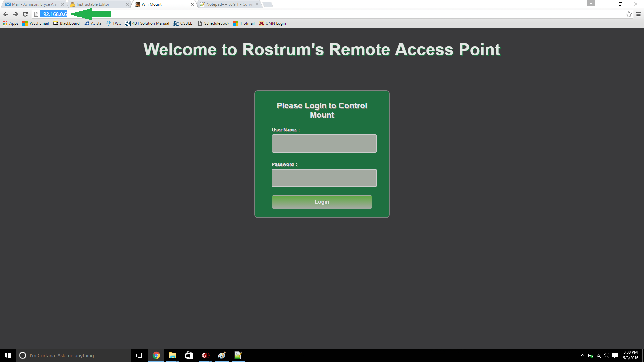This screenshot has height=362, width=644.
Task: Open the Chrome hamburger menu
Action: [x=638, y=14]
